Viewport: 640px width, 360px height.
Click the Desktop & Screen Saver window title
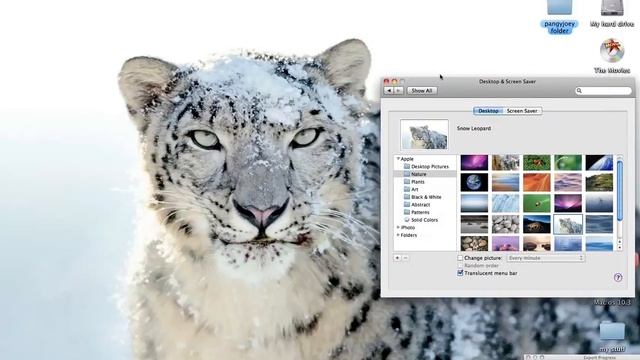pyautogui.click(x=507, y=82)
